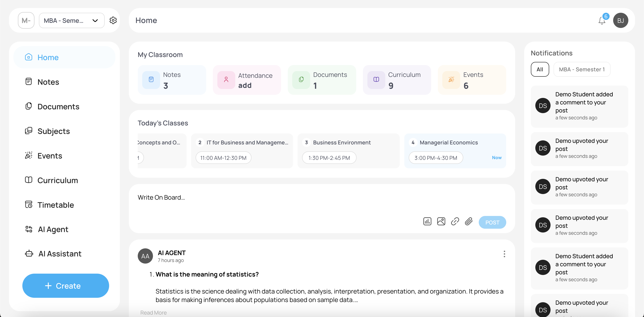Select the All notifications filter
Image resolution: width=644 pixels, height=317 pixels.
pyautogui.click(x=540, y=69)
